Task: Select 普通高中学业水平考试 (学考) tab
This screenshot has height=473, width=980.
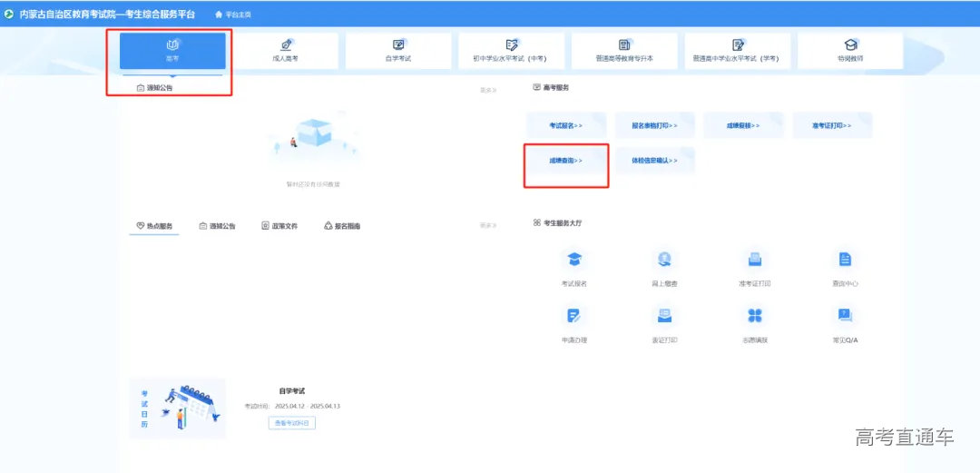Action: click(738, 51)
